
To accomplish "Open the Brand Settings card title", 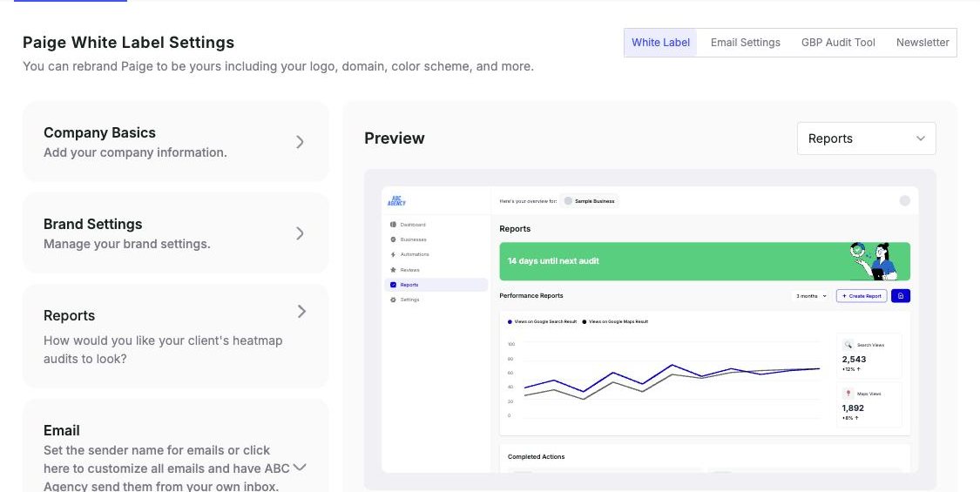I will (x=92, y=224).
